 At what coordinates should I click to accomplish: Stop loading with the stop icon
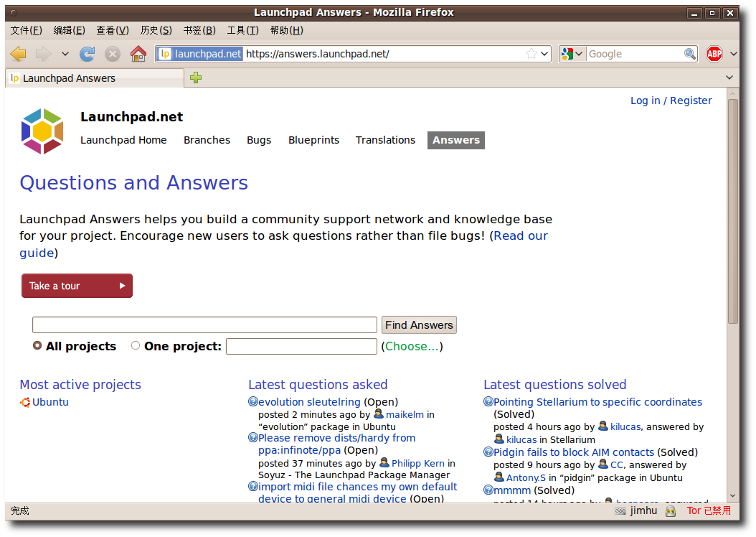click(113, 54)
